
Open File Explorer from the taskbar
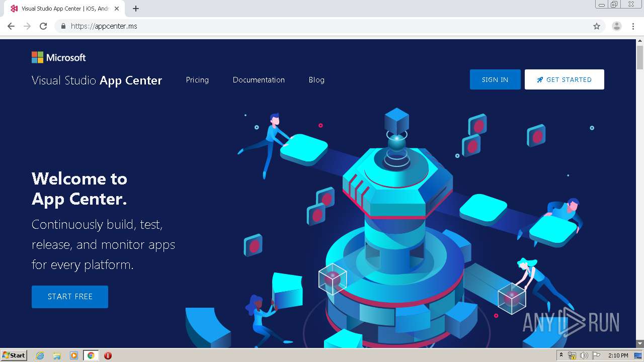57,355
